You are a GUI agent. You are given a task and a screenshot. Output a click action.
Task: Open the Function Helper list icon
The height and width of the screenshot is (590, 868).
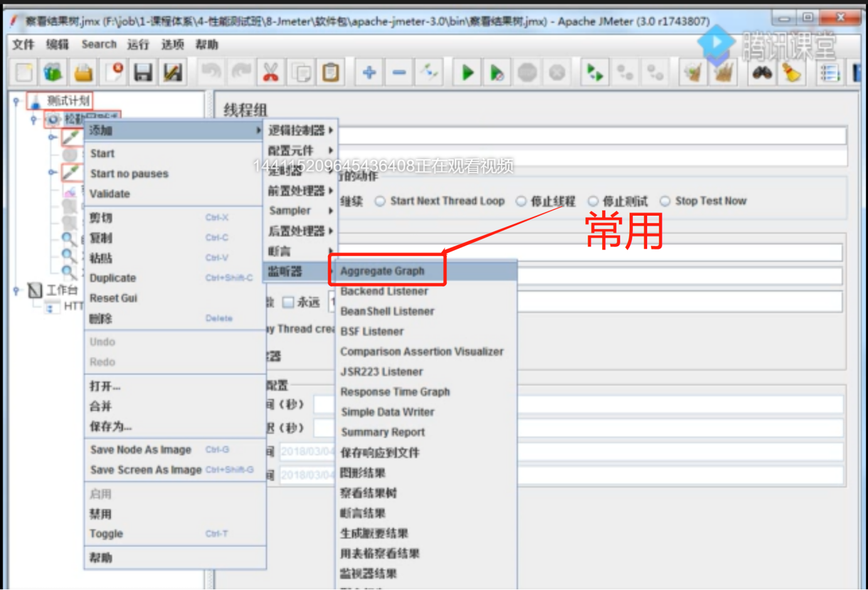830,73
